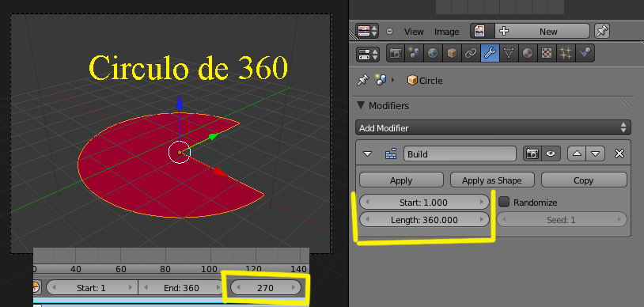Screen dimensions: 644x307
Task: Click the Circle object in breadcrumb
Action: (x=425, y=81)
